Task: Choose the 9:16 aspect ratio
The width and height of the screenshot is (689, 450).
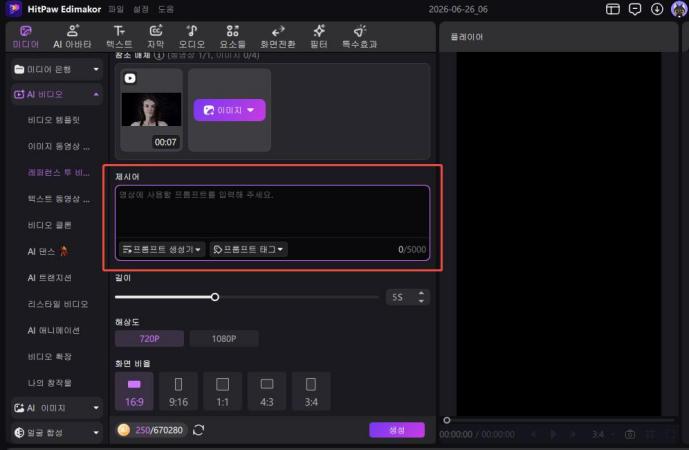Action: click(x=178, y=392)
